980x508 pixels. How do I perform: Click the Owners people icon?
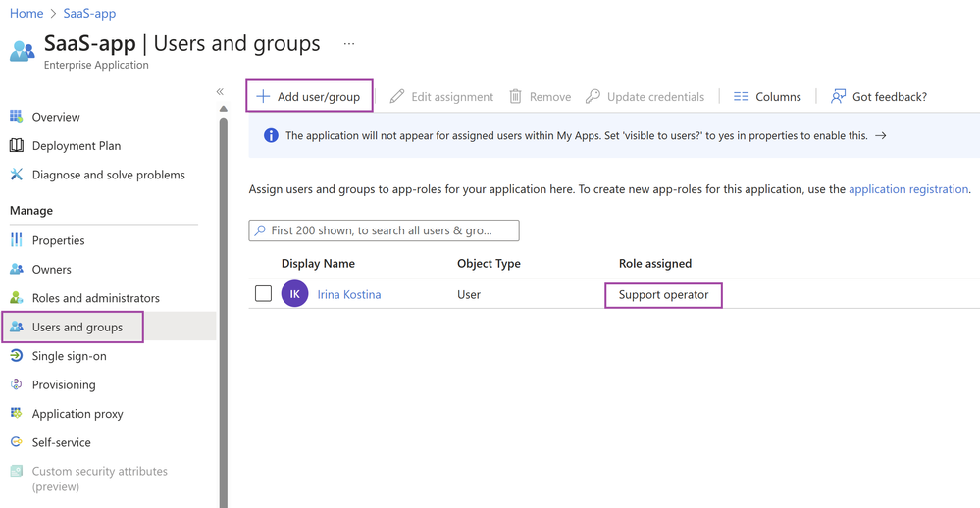17,270
